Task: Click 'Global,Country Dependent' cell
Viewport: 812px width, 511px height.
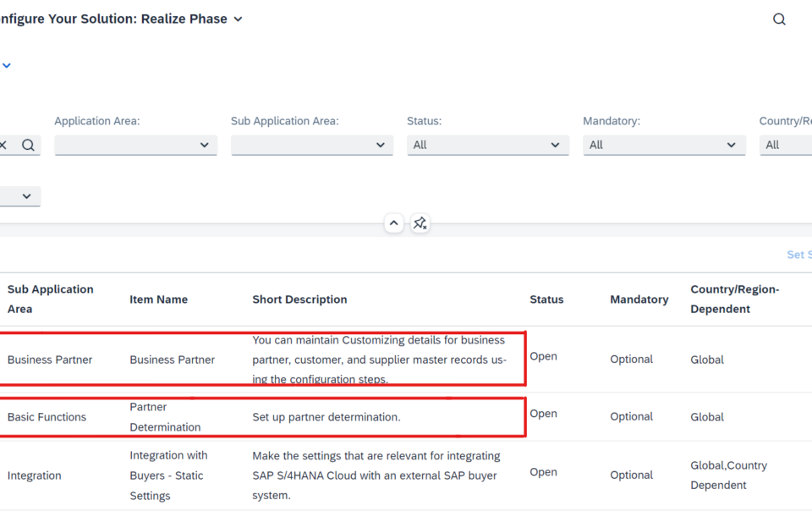Action: [x=728, y=475]
